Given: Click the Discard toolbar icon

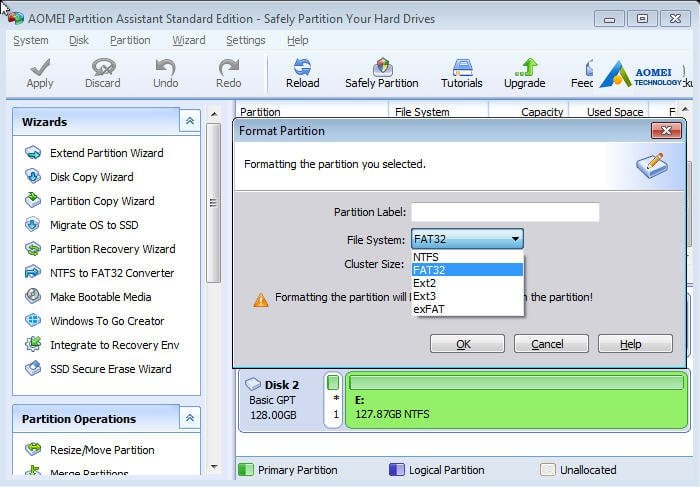Looking at the screenshot, I should point(103,67).
